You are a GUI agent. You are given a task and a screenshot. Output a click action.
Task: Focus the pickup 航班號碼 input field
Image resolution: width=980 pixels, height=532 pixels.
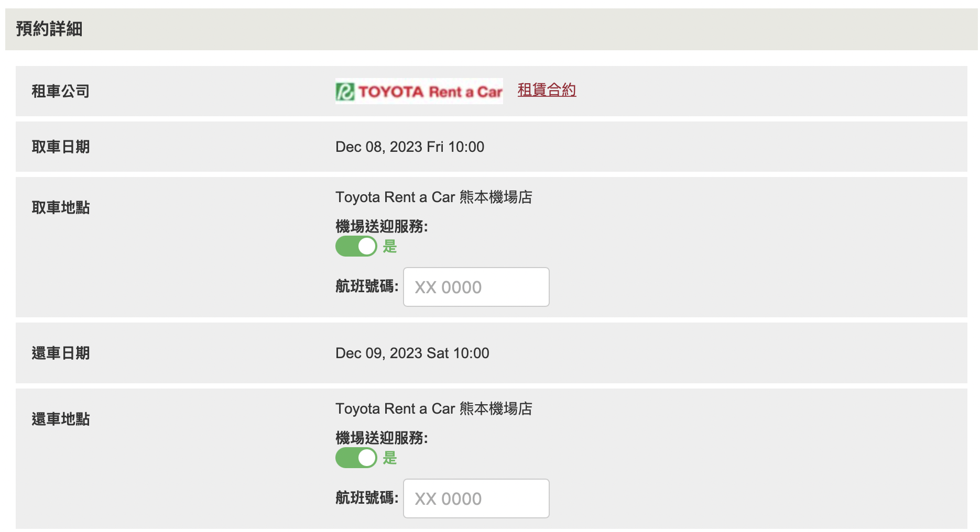click(x=476, y=287)
